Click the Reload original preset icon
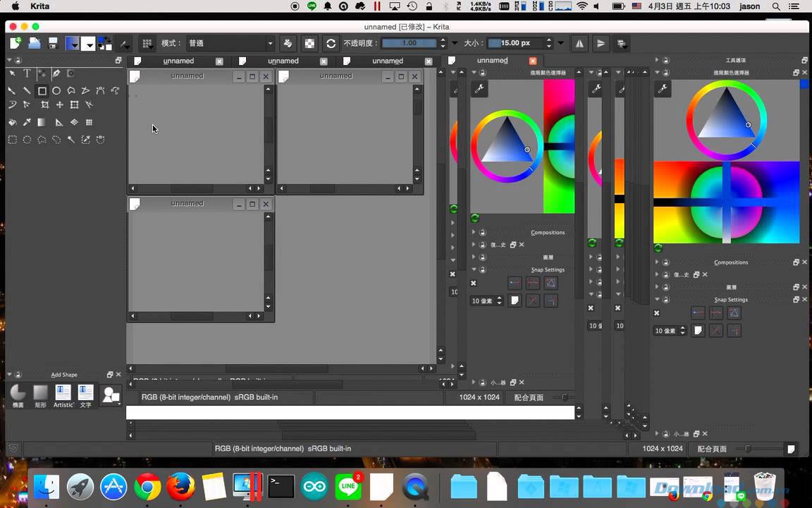This screenshot has width=812, height=508. pyautogui.click(x=331, y=43)
